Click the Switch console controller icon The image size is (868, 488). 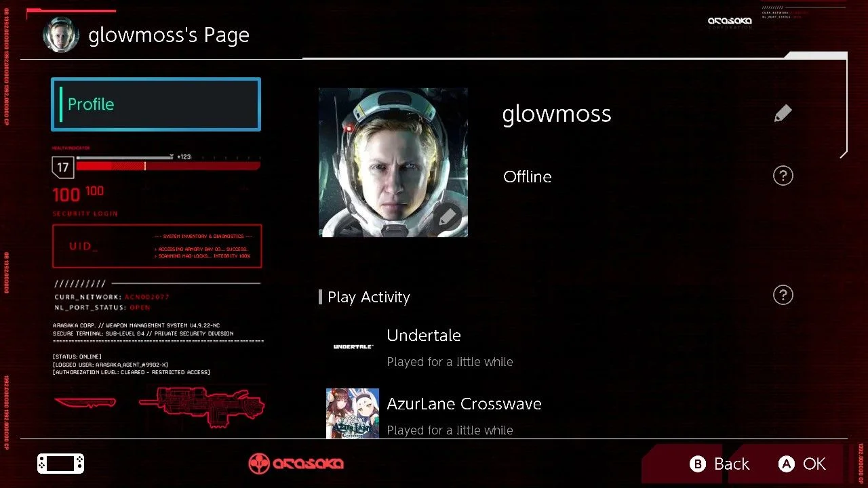tap(61, 464)
